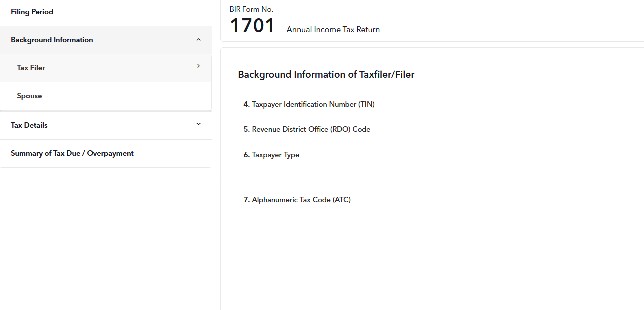Open the Filing Period section
Screen dimensions: 644x310
(32, 12)
